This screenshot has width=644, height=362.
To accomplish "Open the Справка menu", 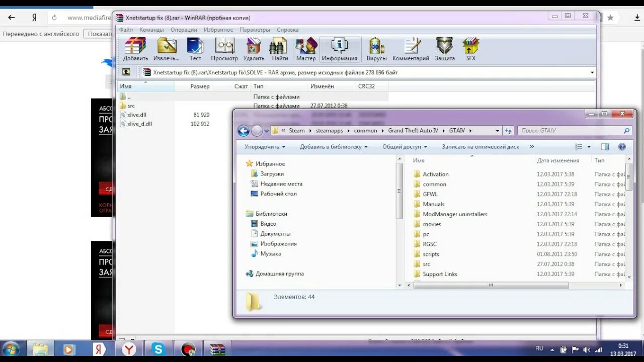I will coord(287,30).
